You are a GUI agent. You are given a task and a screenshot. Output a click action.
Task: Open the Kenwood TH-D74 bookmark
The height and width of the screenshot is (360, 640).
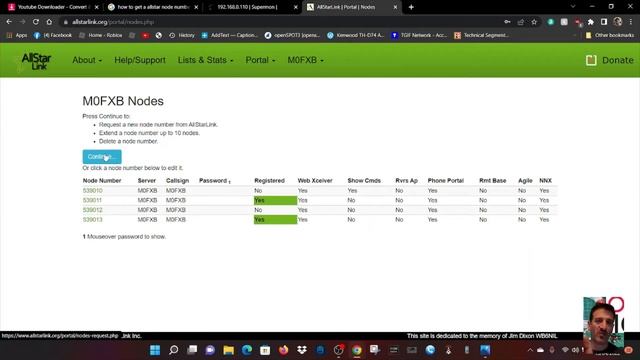coord(356,36)
